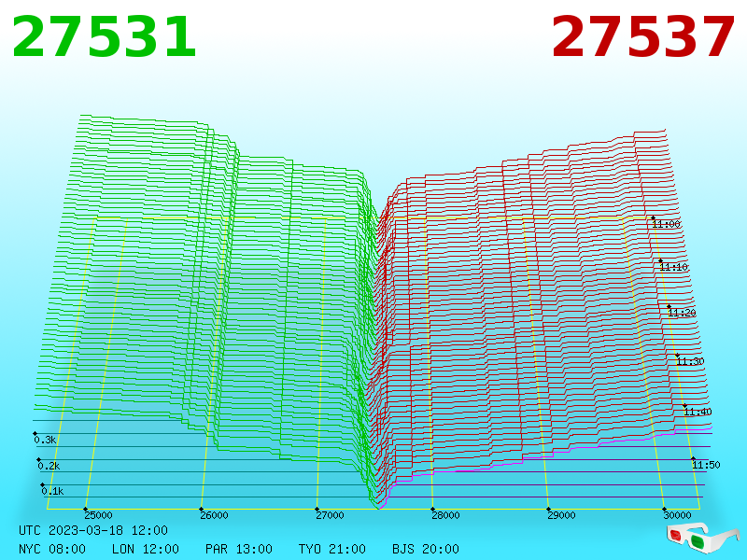
Task: Click the UTC 2023-03-18 12:00 timestamp
Action: [x=93, y=530]
